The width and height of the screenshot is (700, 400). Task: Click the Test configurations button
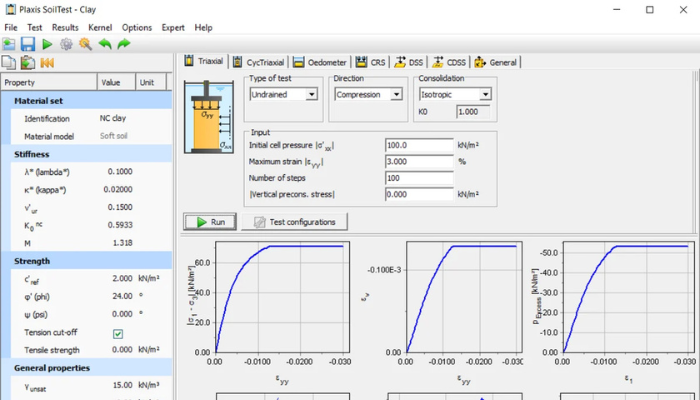[294, 222]
